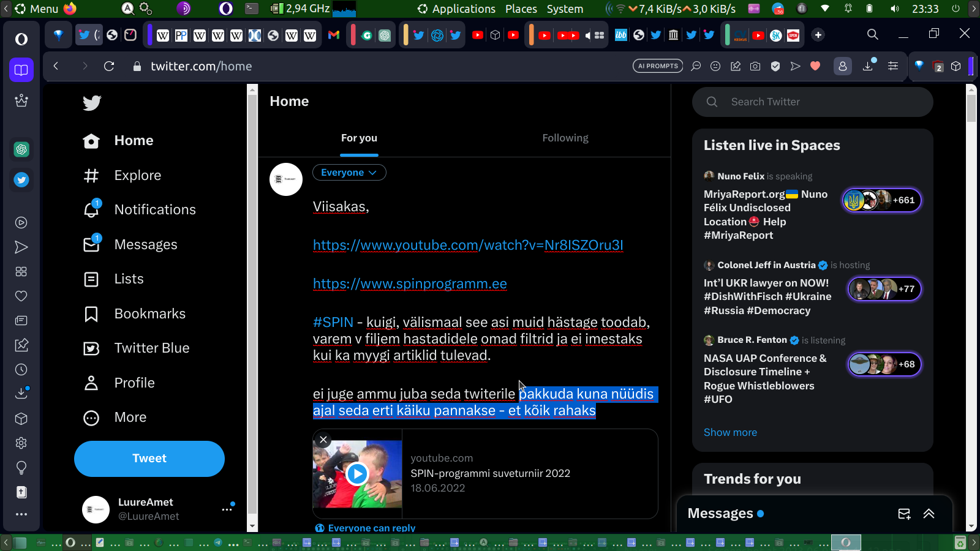Screen dimensions: 980x551
Task: Play the SPIN-programmi suveturniir video preview
Action: (357, 474)
